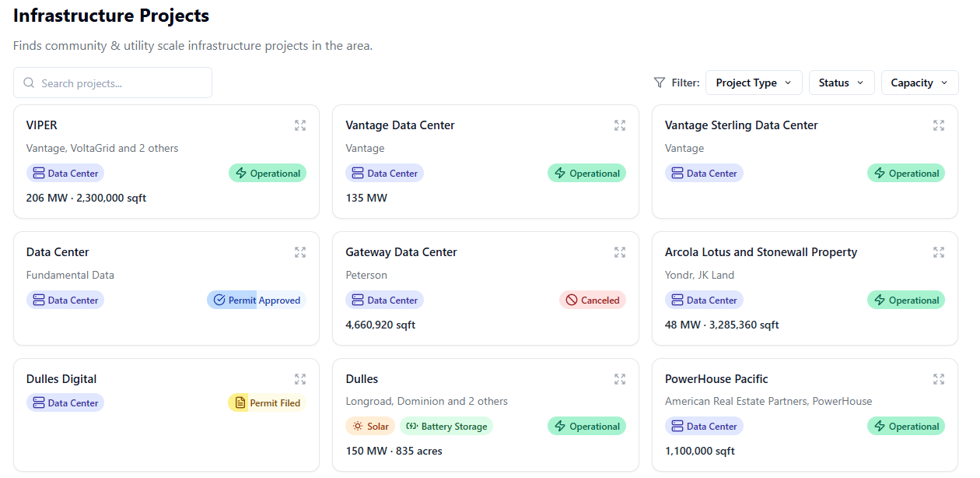The image size is (980, 478).
Task: Click 'Longroad, Dominion and 2 others' text
Action: point(427,401)
